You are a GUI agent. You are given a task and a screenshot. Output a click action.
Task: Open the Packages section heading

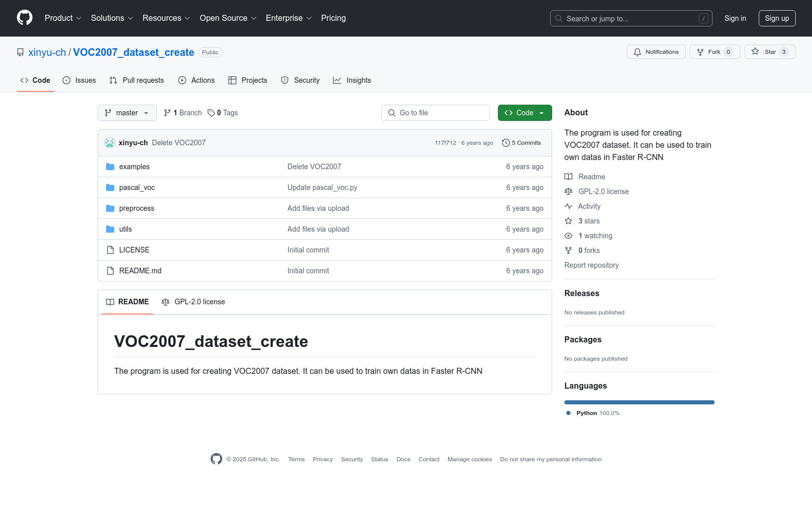point(583,340)
